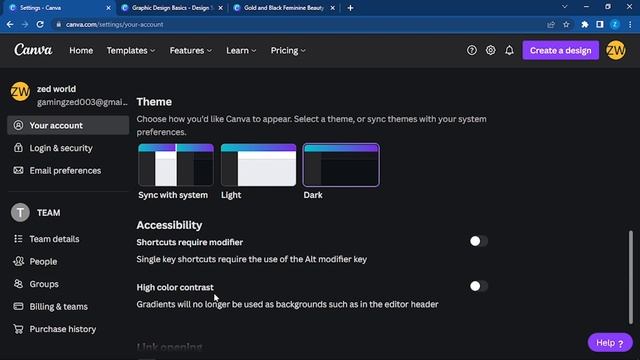Reload the page with the refresh icon
640x360 pixels.
coord(40,24)
